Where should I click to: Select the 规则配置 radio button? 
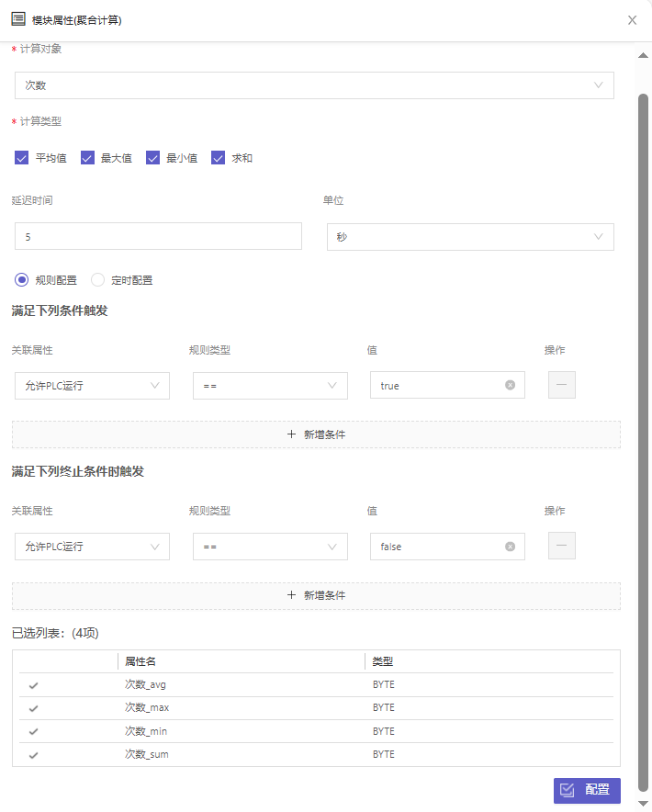pyautogui.click(x=22, y=280)
